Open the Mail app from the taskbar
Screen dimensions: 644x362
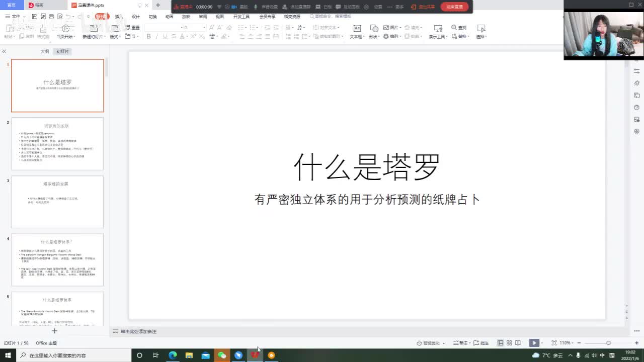click(x=205, y=355)
